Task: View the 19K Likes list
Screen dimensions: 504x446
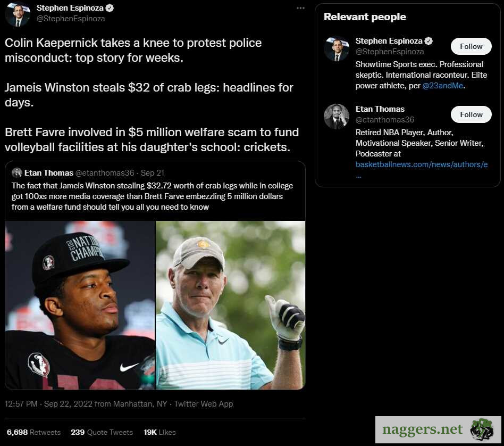Action: [159, 432]
